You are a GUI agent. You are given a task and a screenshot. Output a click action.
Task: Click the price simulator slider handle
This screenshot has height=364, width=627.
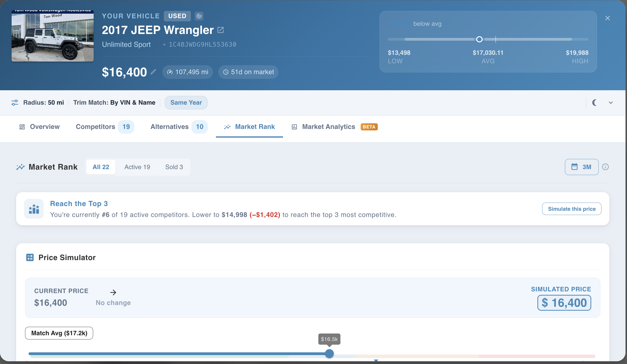[329, 353]
